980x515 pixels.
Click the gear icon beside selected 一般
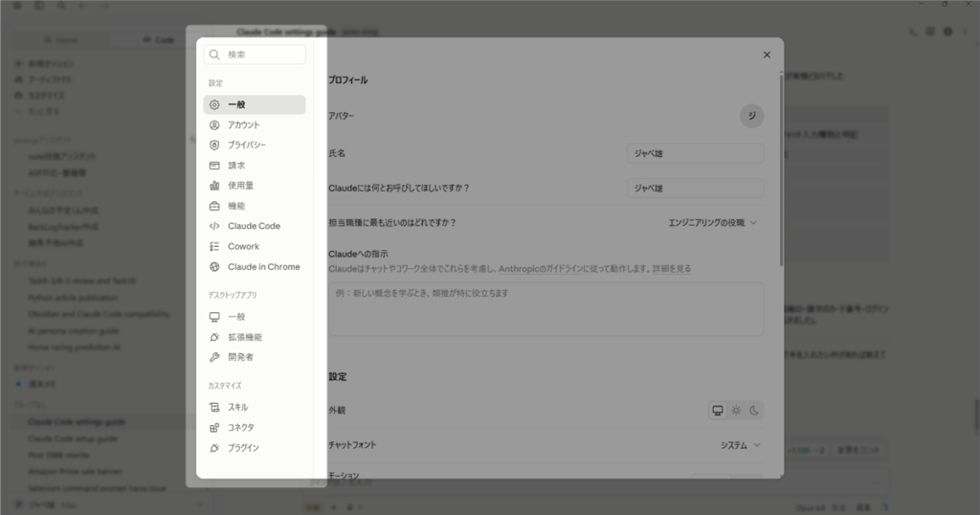[x=214, y=104]
